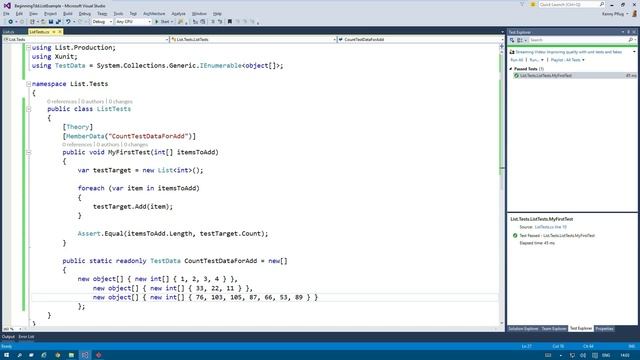
Task: Open the Debug menu
Action: [x=84, y=13]
